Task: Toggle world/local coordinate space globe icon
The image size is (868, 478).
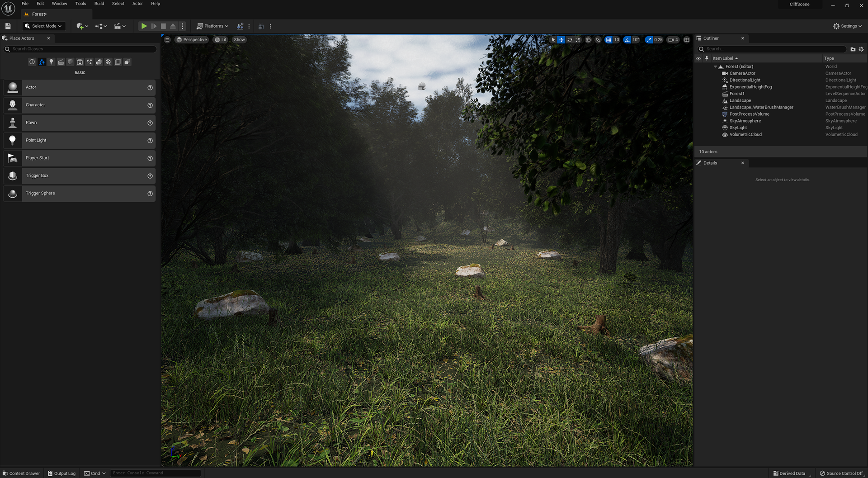Action: [x=588, y=40]
